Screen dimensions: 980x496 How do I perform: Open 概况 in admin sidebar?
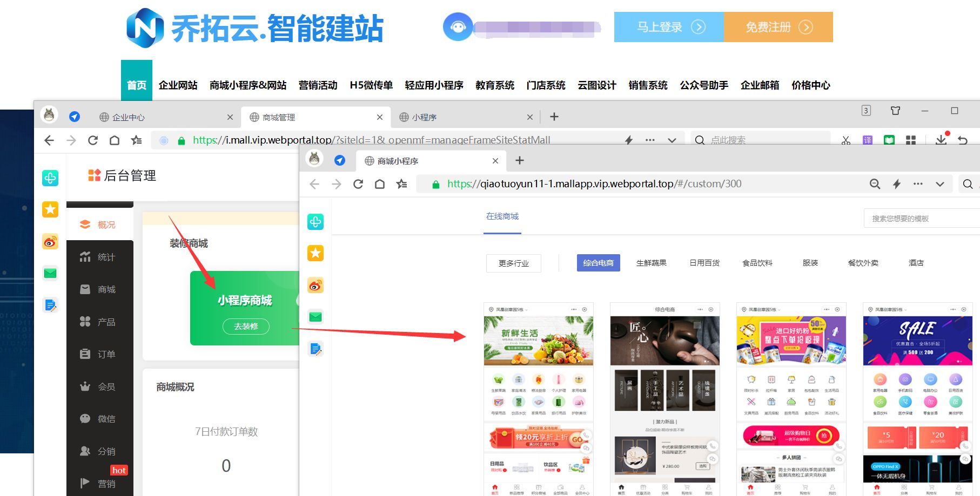tap(100, 225)
